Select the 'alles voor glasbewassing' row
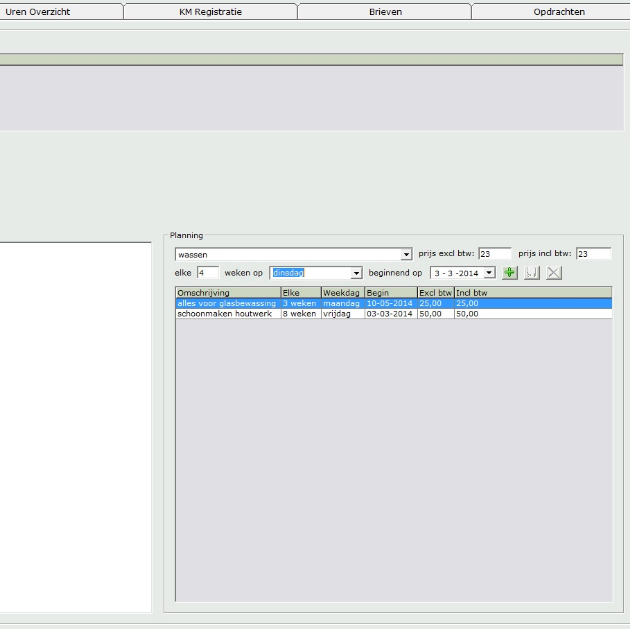The width and height of the screenshot is (630, 629). tap(226, 303)
